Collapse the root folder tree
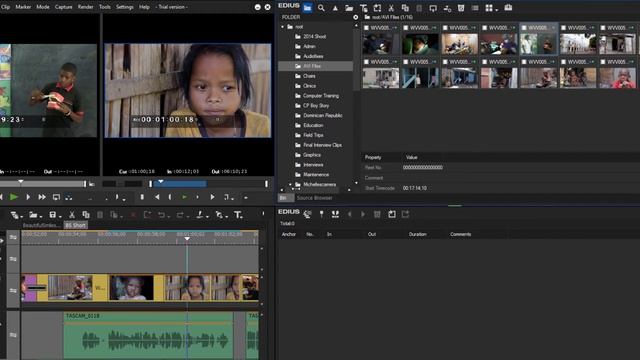640x360 pixels. click(x=282, y=27)
